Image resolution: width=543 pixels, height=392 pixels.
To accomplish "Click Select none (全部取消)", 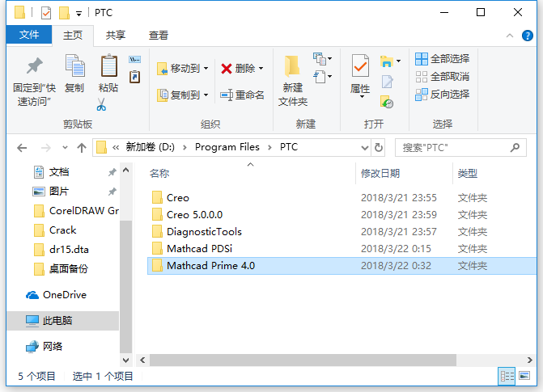I will 442,77.
